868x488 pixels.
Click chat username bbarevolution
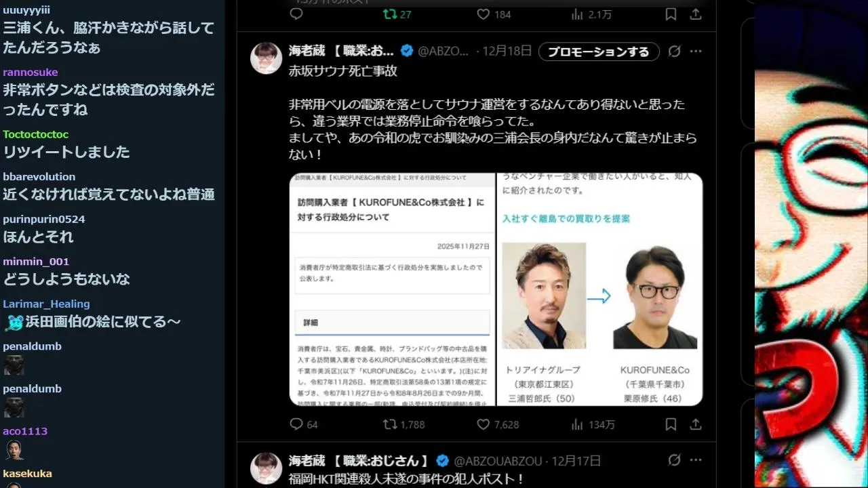[x=39, y=177]
